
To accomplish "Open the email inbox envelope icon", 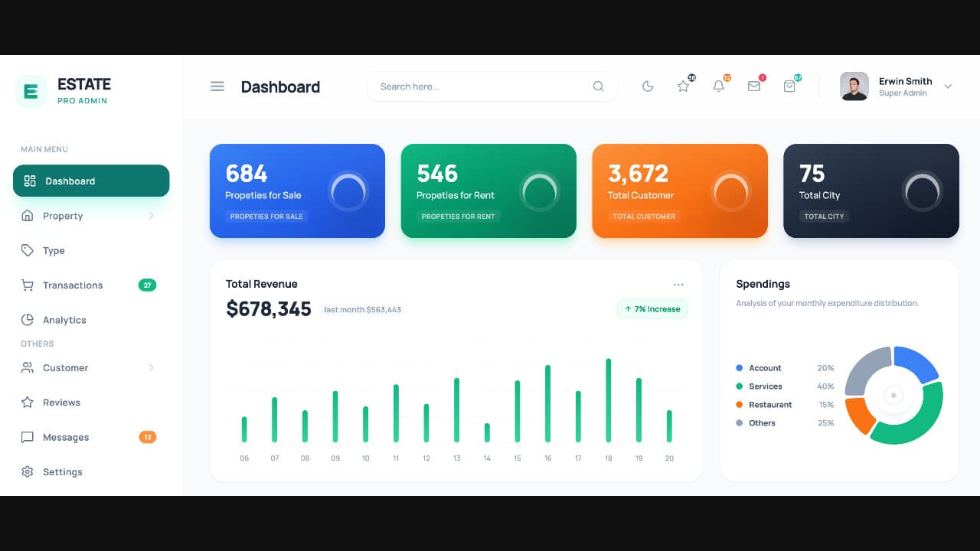I will [753, 86].
